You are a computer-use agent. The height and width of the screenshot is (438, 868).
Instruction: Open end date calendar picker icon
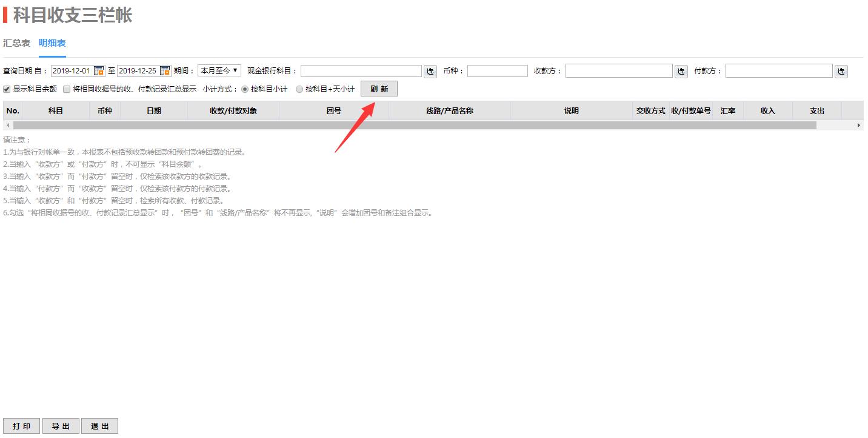pos(165,71)
